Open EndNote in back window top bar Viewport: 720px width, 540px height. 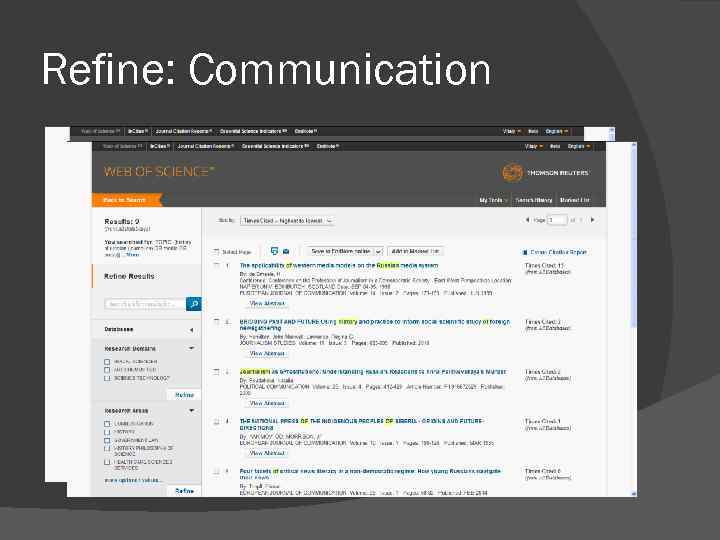(x=305, y=131)
